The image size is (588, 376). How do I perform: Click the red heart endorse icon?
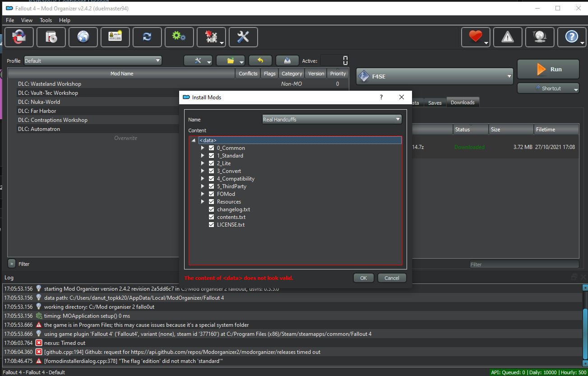click(476, 37)
